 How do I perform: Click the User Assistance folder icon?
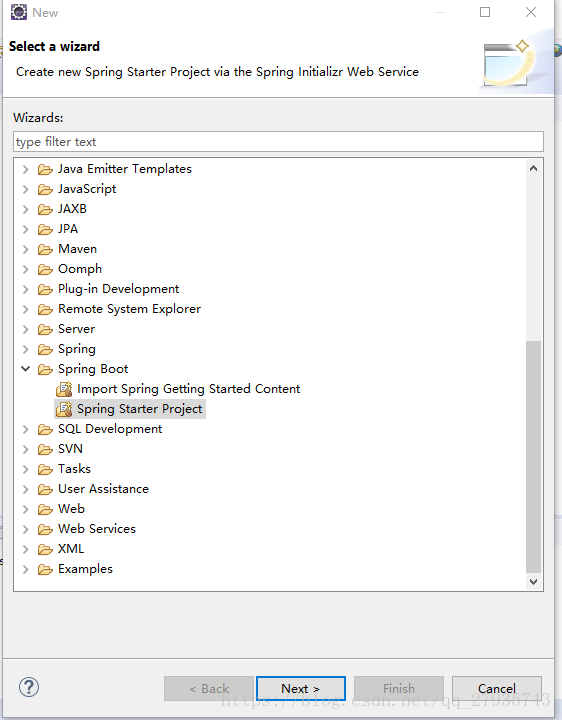point(45,489)
